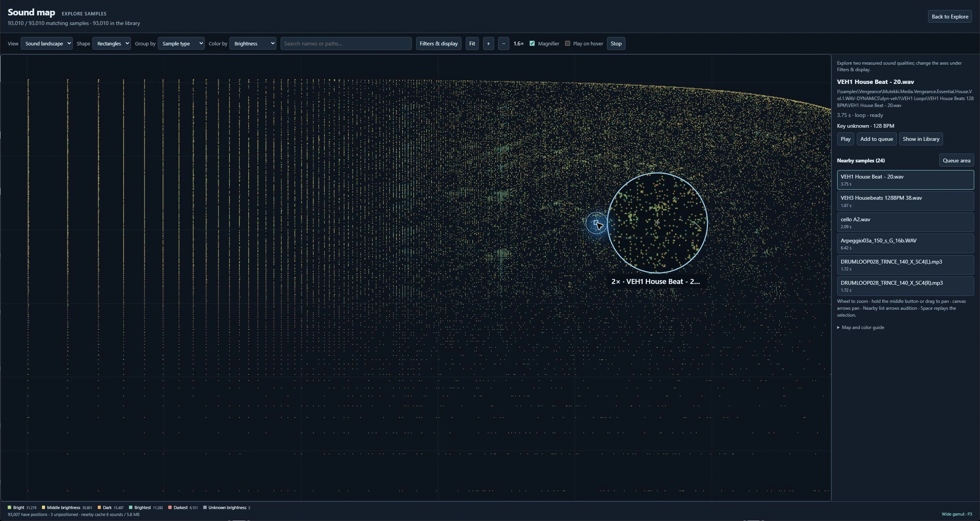Screen dimensions: 980x521
Task: Click the Brightest legend entry
Action: coord(146,508)
